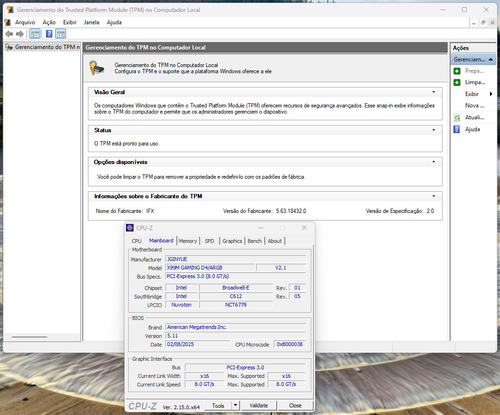Select the Mainboard tab in CPU-Z

(161, 241)
